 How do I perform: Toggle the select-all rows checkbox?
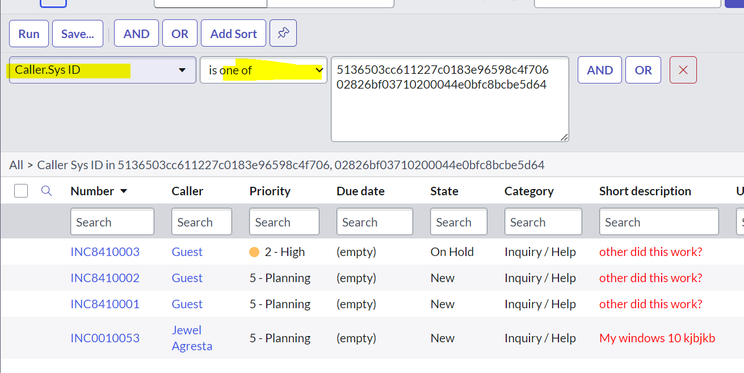(x=21, y=191)
